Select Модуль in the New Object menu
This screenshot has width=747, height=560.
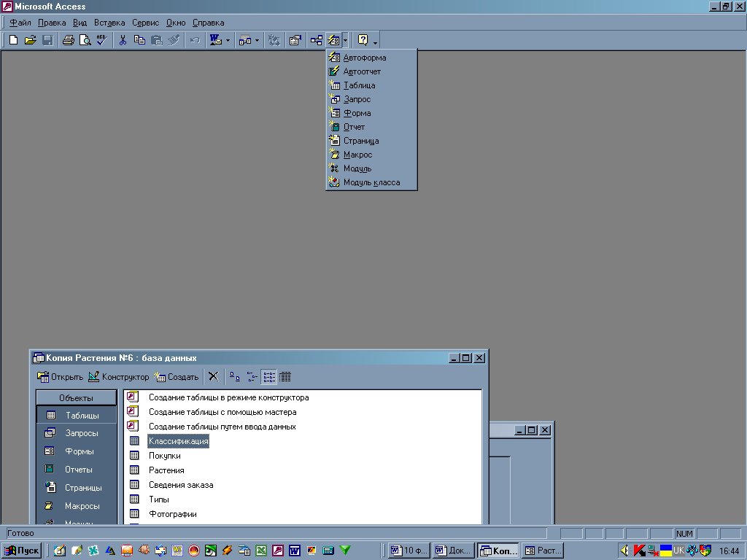(x=371, y=168)
